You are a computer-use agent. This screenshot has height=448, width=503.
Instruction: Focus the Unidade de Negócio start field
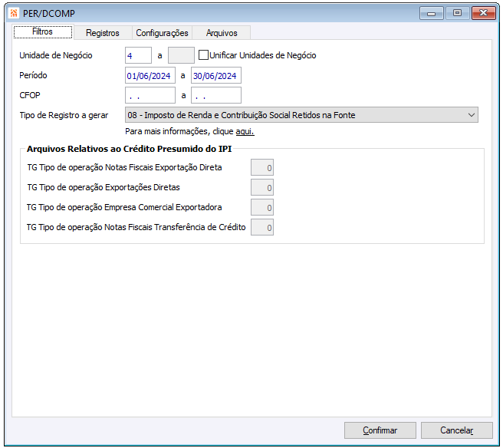point(138,55)
